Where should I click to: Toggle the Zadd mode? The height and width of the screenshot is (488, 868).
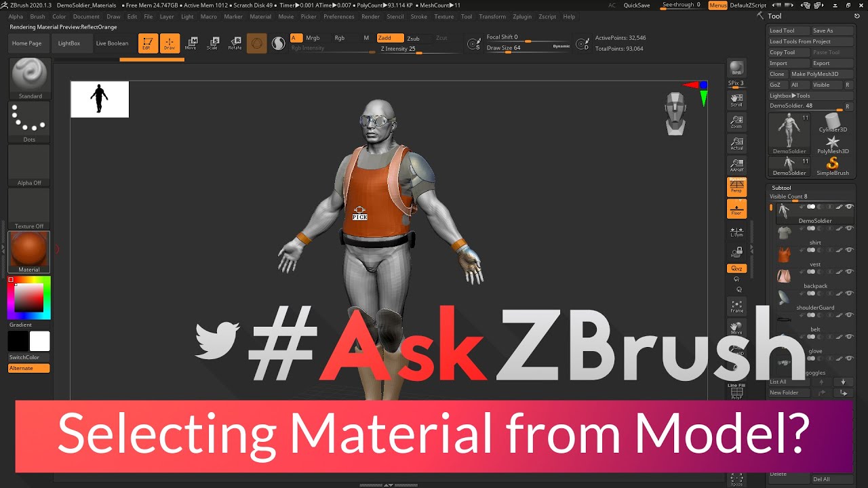[x=390, y=38]
